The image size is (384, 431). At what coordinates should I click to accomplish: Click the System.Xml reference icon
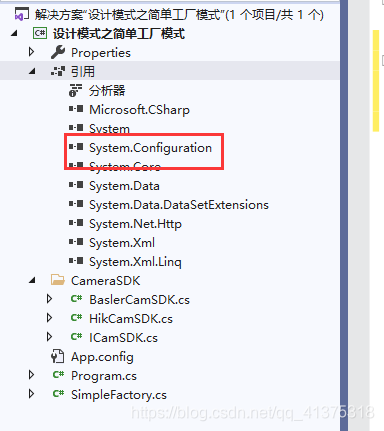pyautogui.click(x=76, y=242)
